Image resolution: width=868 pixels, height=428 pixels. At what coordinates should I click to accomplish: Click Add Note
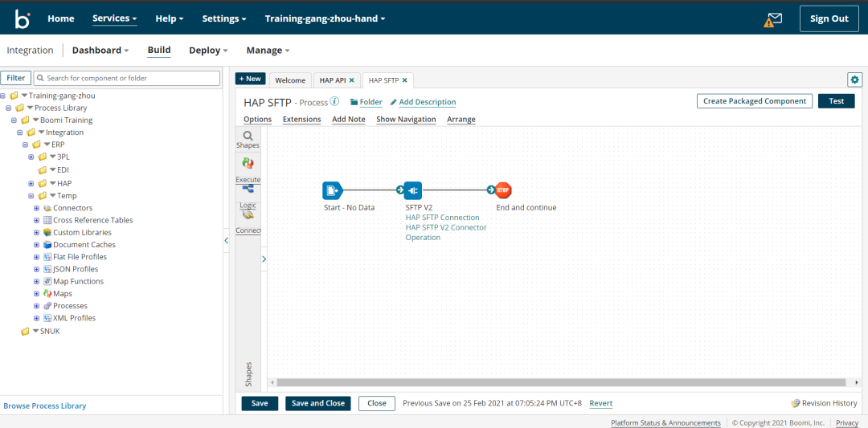(349, 119)
